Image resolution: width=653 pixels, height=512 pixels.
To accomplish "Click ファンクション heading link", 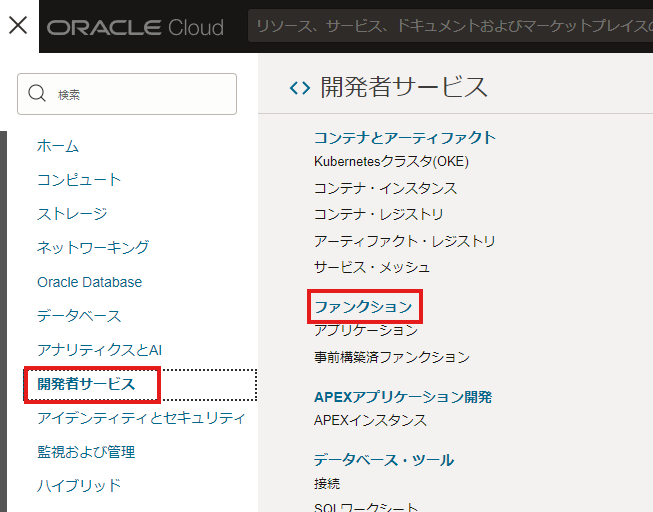I will point(364,307).
